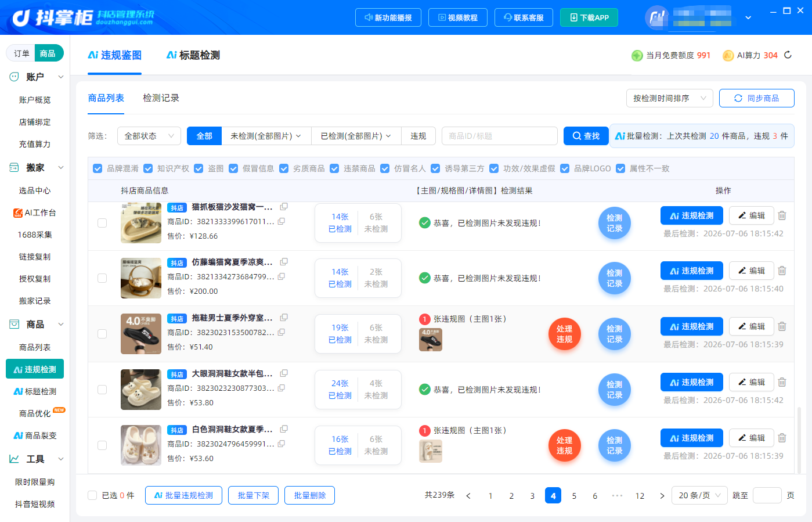Click 编辑 for the 猫抓板猫沙发 product

click(x=752, y=215)
